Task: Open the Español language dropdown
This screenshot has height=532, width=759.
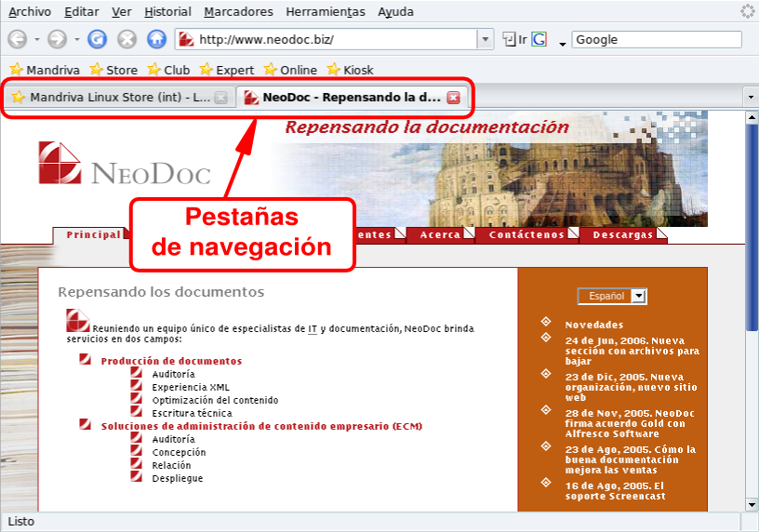Action: click(x=612, y=297)
